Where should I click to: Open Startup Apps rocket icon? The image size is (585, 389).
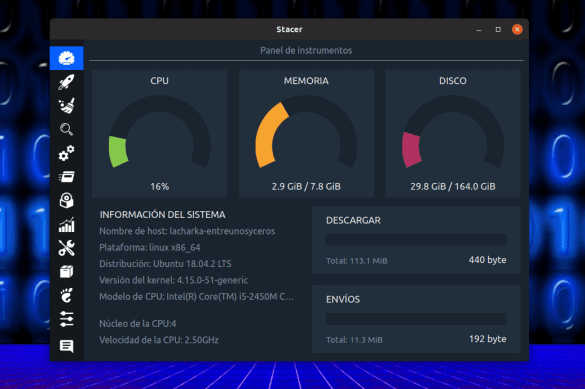[66, 82]
